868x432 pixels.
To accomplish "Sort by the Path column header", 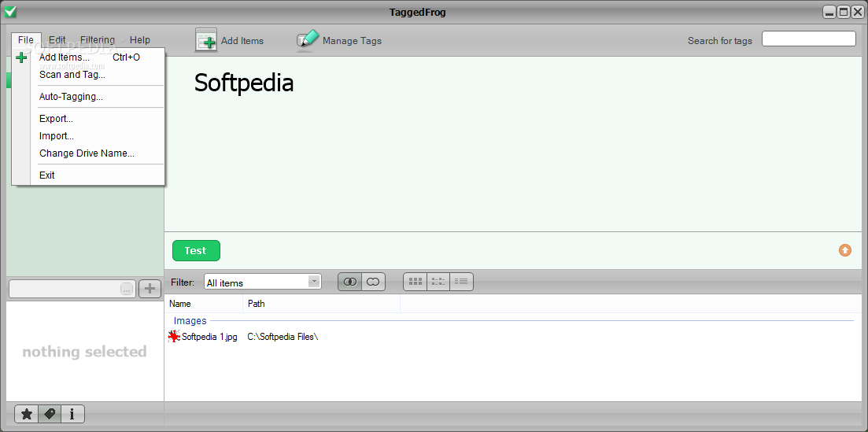I will [322, 304].
